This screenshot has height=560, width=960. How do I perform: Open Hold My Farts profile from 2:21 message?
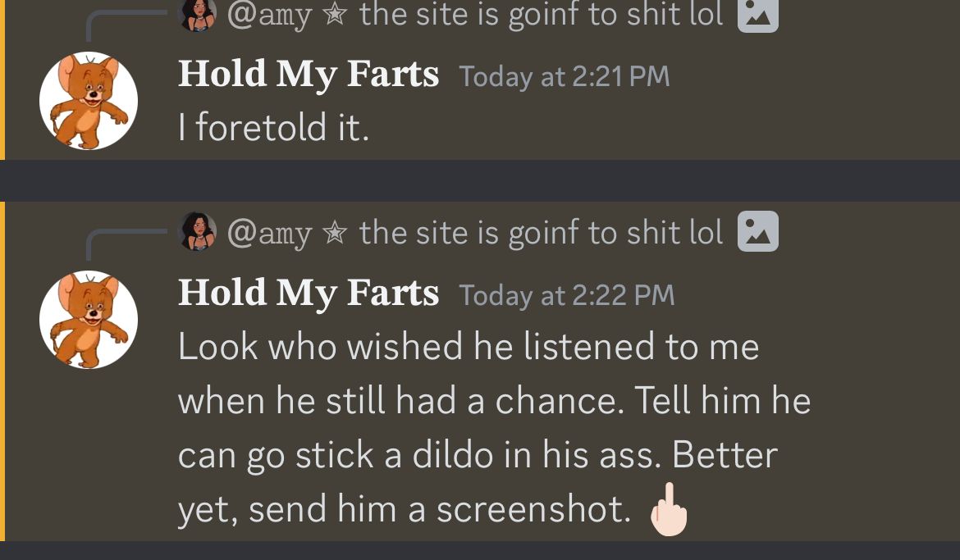pyautogui.click(x=309, y=75)
